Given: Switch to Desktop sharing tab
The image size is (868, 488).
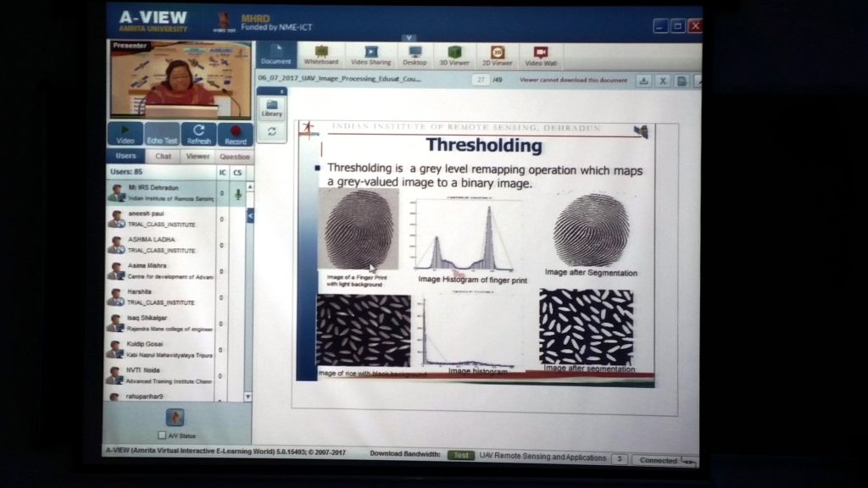Looking at the screenshot, I should [x=415, y=55].
